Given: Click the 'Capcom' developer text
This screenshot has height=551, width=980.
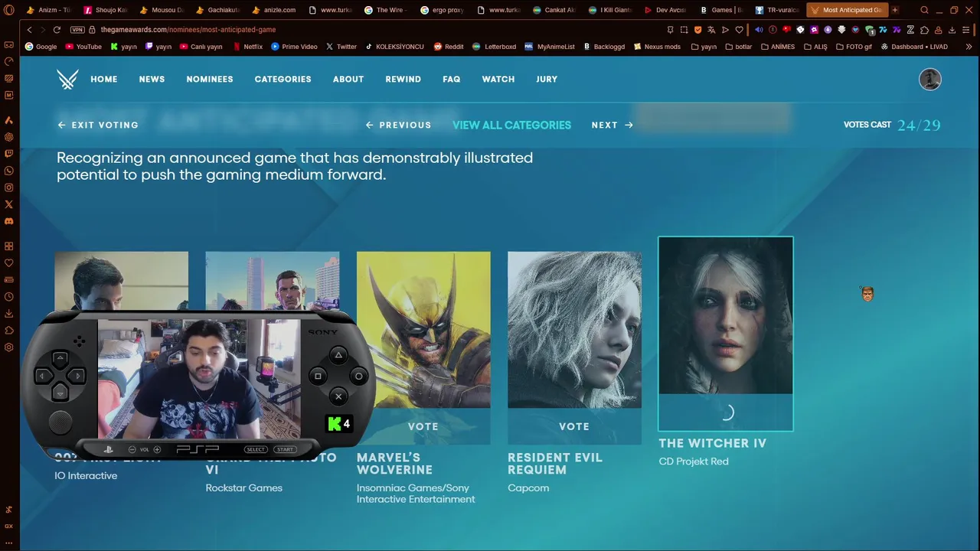Looking at the screenshot, I should (528, 488).
